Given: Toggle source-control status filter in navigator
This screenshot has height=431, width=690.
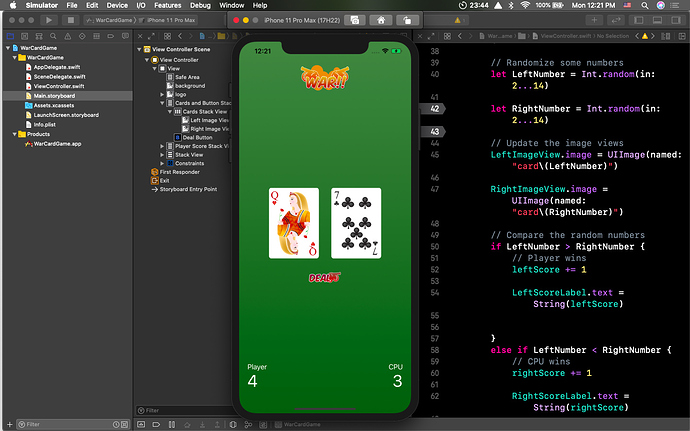Looking at the screenshot, I should (125, 424).
